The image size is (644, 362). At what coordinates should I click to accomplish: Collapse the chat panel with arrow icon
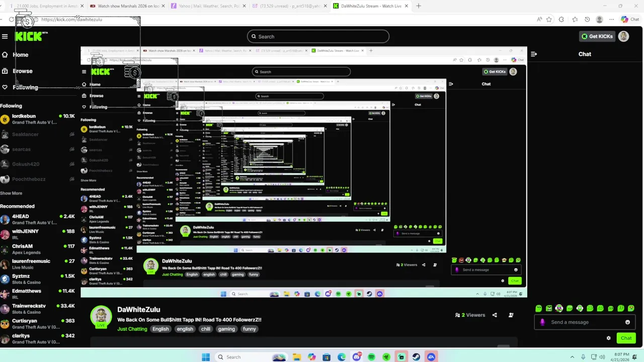point(534,54)
